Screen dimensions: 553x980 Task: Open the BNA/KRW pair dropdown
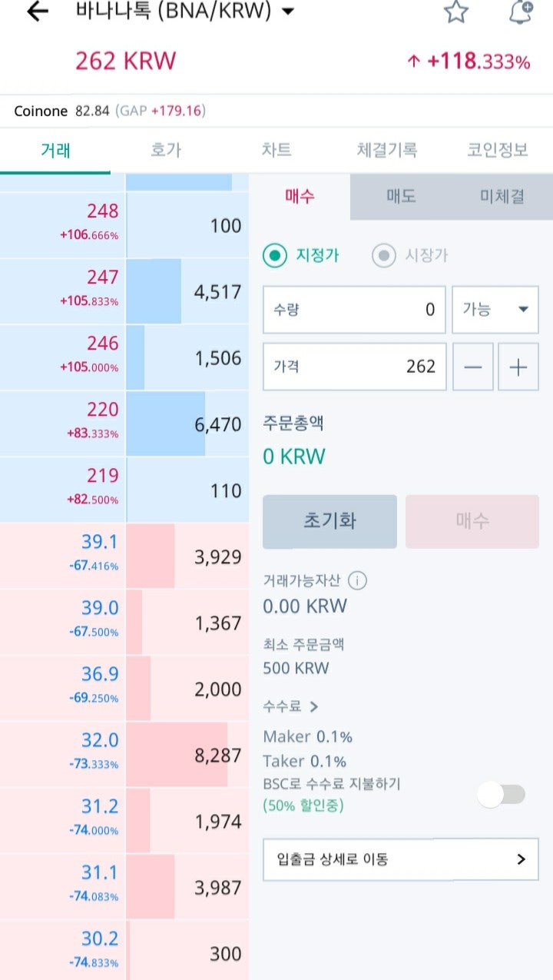(288, 12)
